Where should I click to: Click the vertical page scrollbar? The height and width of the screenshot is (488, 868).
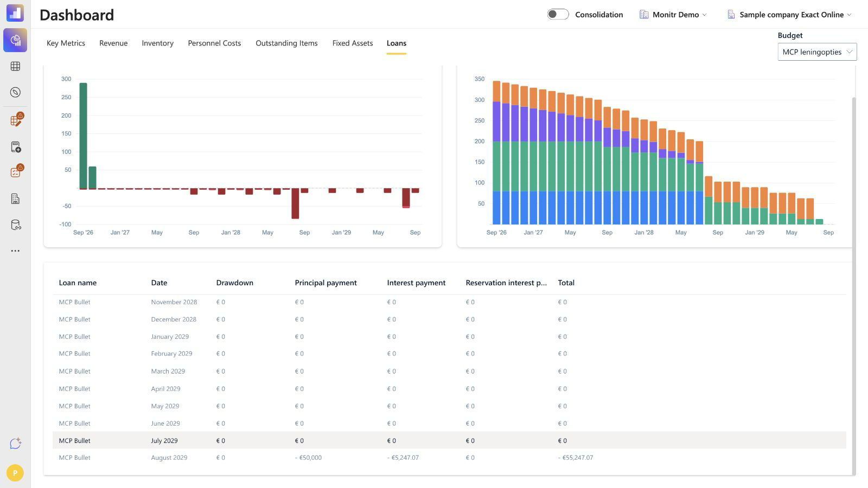854,286
